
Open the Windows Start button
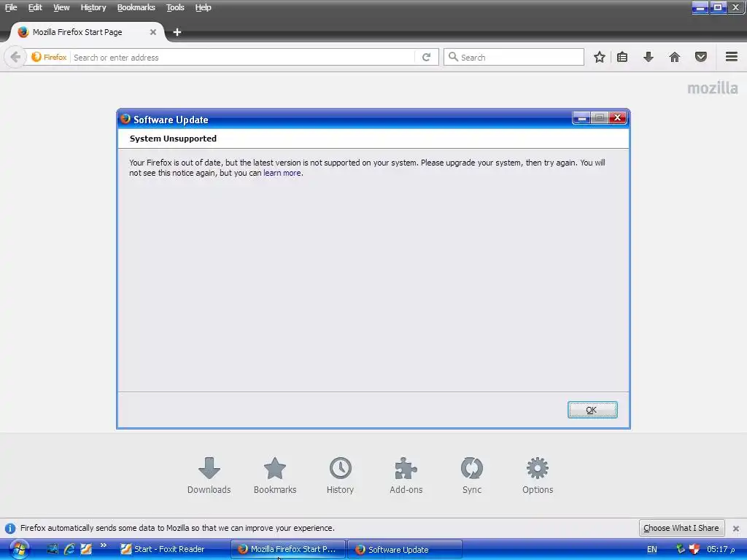(x=19, y=549)
